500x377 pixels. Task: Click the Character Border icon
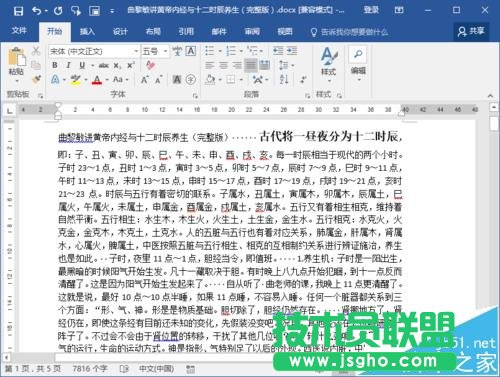tap(191, 51)
